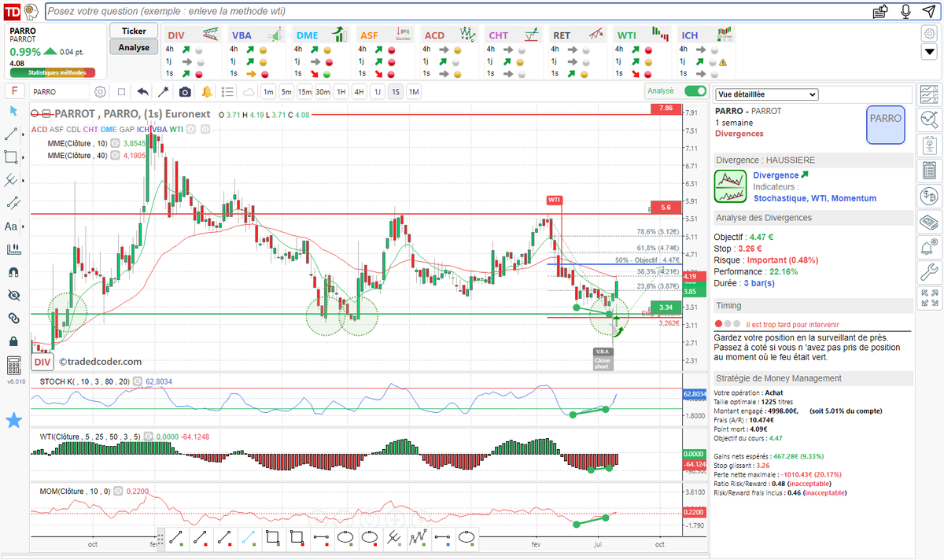The height and width of the screenshot is (560, 944).
Task: Pick light-blue trend line in bottom toolbar
Action: pos(248,539)
